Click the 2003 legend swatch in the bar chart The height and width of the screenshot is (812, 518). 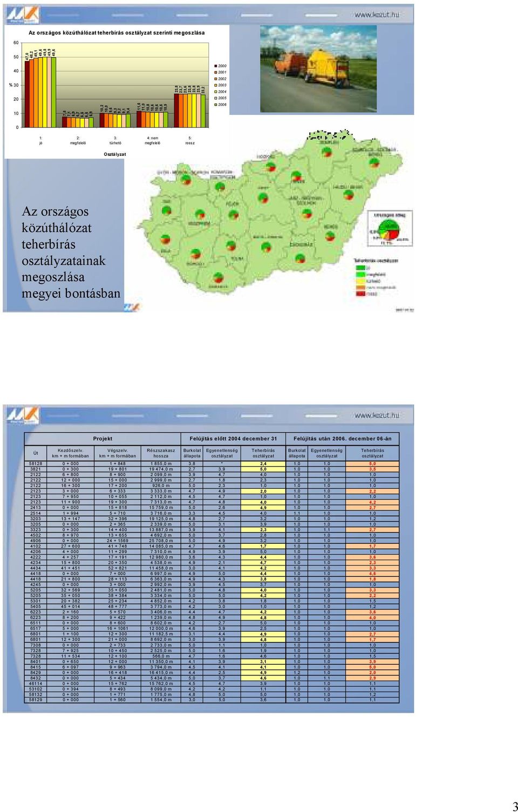coord(215,85)
